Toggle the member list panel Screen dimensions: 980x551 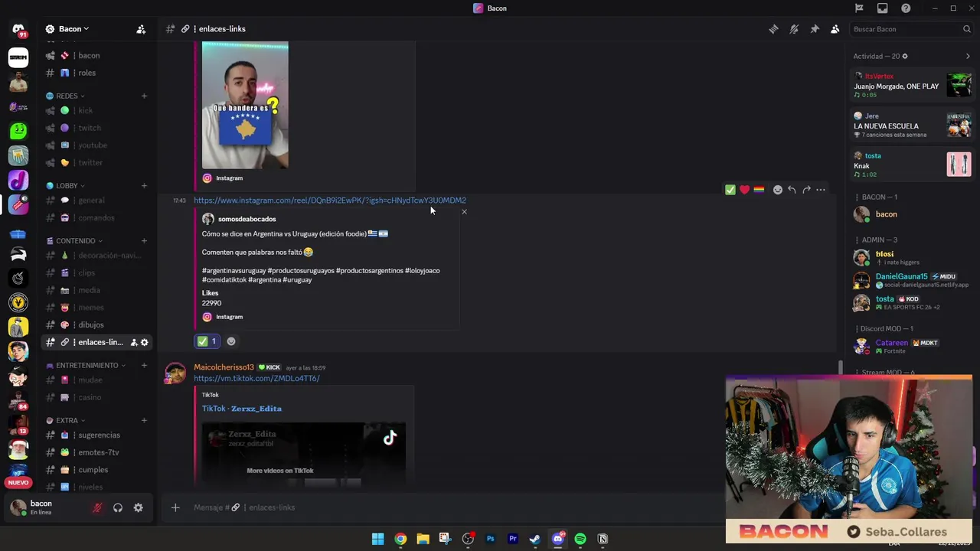[x=835, y=29]
